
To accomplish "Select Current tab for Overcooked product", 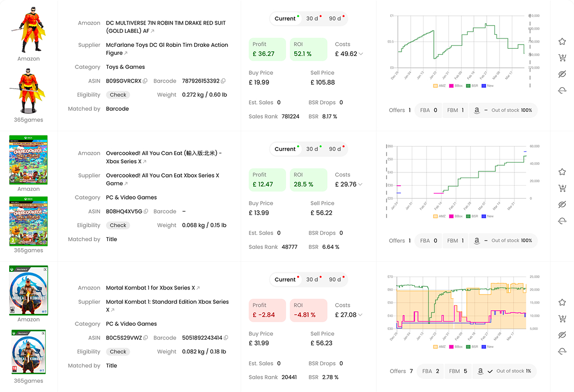I will [x=285, y=149].
